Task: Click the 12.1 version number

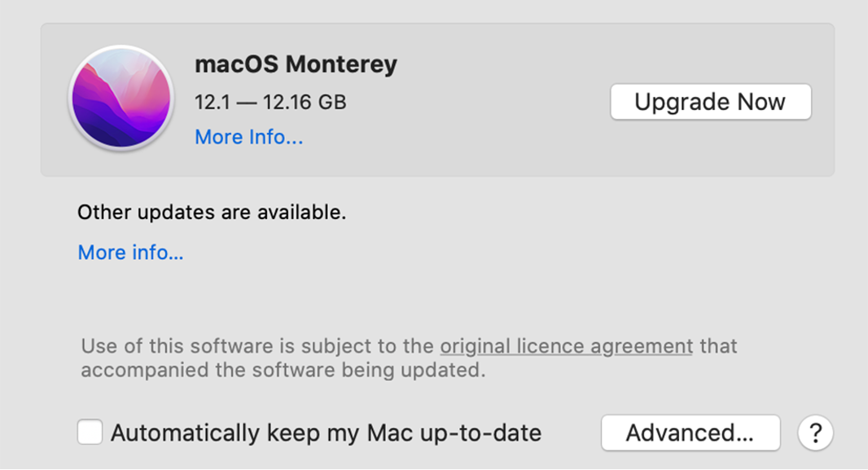Action: 212,103
